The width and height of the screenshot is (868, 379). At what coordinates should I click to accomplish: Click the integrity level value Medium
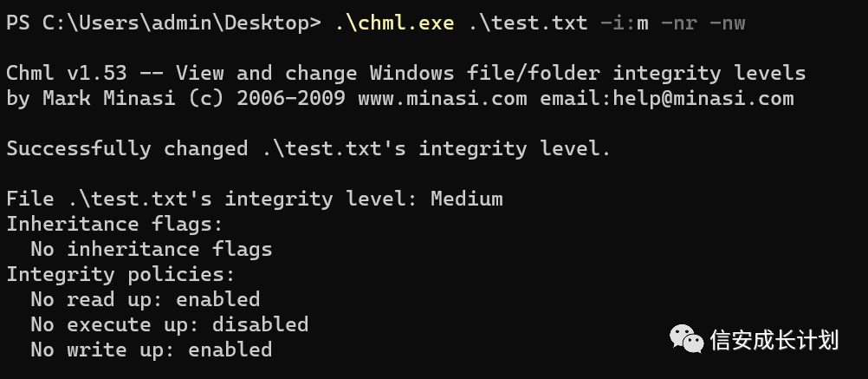point(467,199)
